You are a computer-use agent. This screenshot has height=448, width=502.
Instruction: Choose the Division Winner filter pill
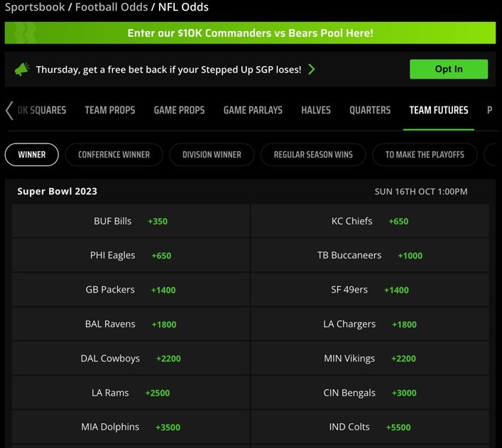tap(212, 155)
